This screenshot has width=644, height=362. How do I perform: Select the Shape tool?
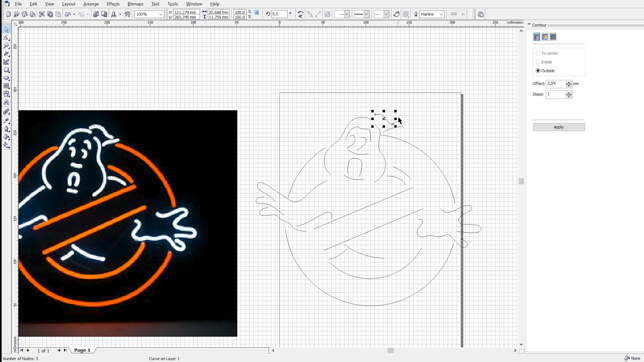tap(7, 38)
